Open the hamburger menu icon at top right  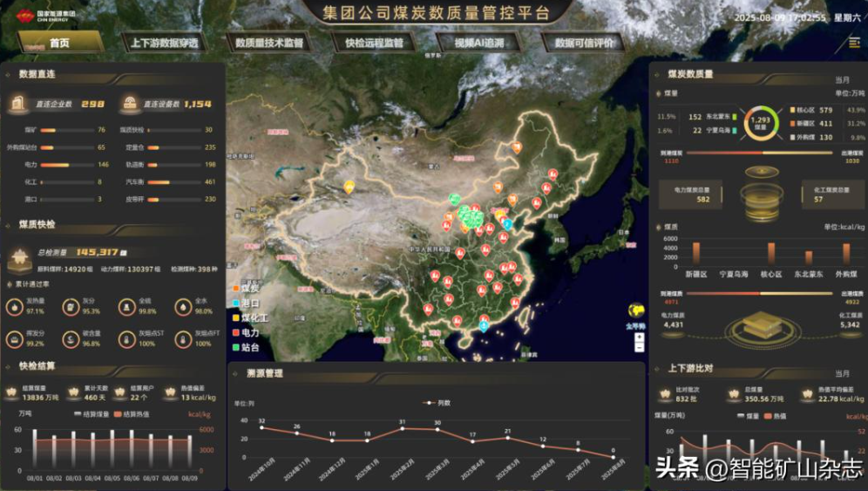pos(853,42)
